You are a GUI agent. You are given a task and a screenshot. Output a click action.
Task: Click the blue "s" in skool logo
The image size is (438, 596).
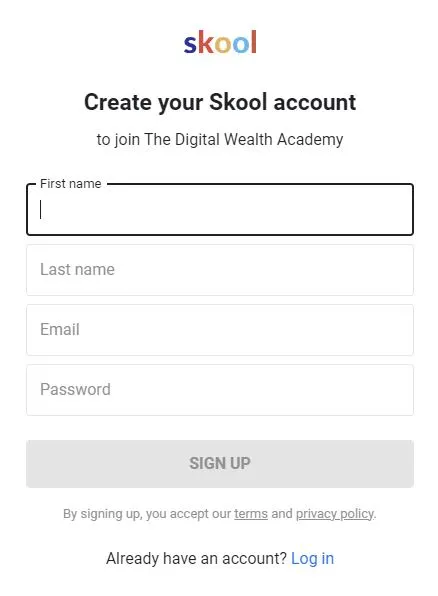[x=190, y=44]
